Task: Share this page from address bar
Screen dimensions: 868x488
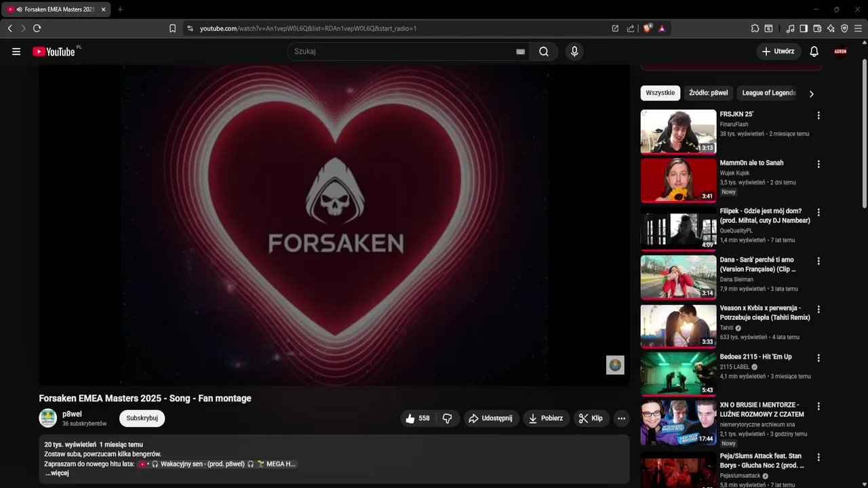Action: [631, 28]
